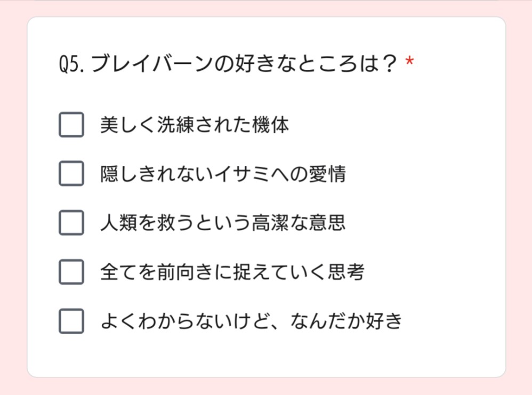Viewport: 532px width, 395px height.
Task: Click the 美しく洗練された機体 option label
Action: (195, 125)
